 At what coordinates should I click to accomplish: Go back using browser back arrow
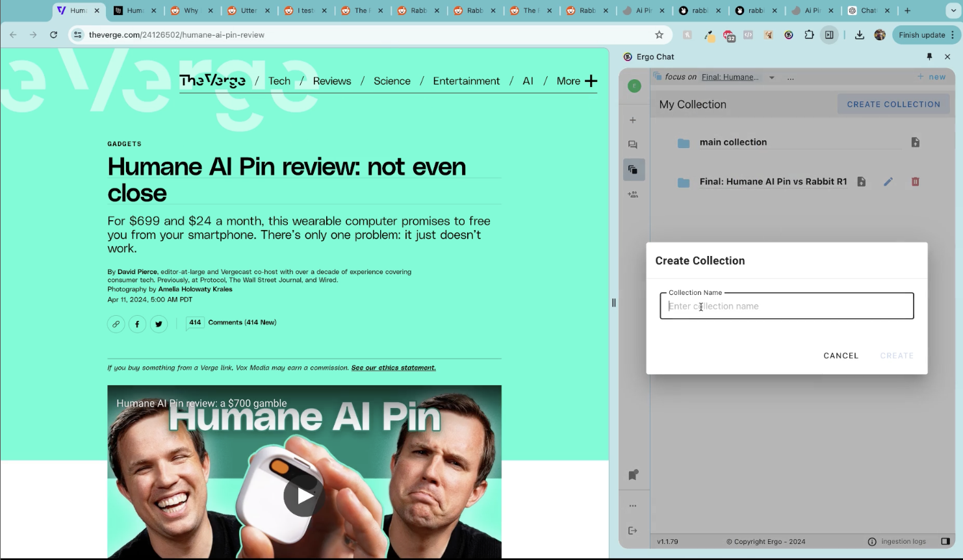pyautogui.click(x=13, y=34)
